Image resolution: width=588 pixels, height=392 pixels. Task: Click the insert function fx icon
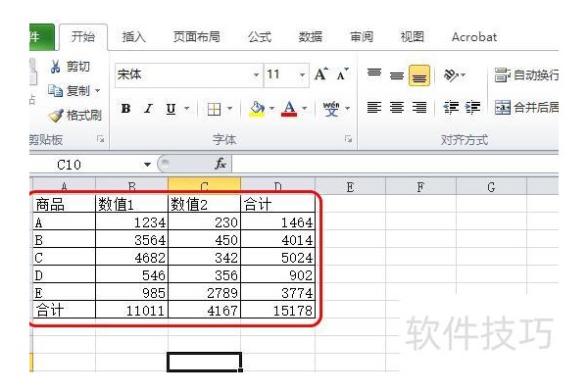coord(220,164)
